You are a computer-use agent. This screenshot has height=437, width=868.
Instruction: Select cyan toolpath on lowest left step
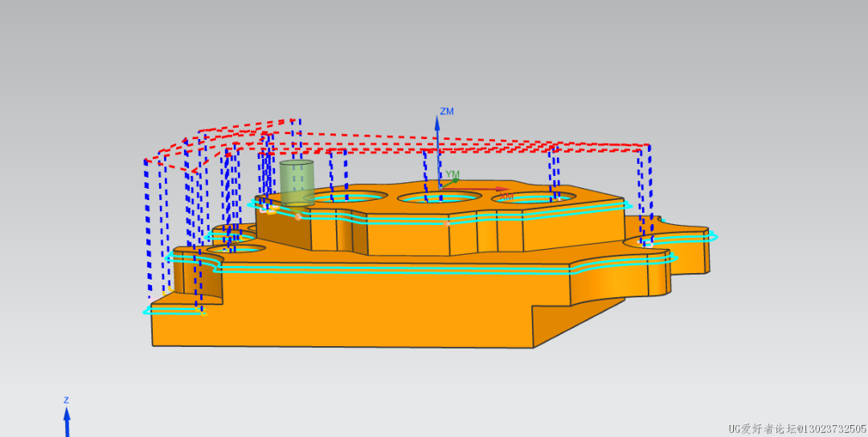pyautogui.click(x=173, y=310)
